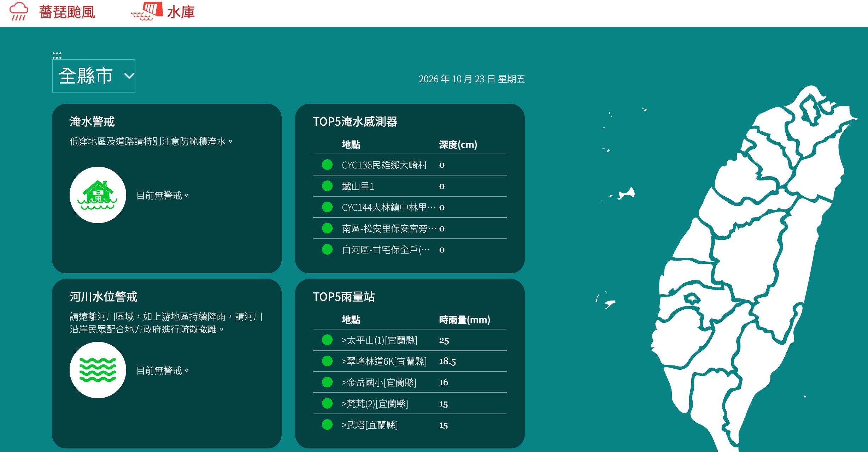Select >太平山(1)[宜蘭縣] rain station
The image size is (868, 452).
[x=379, y=340]
